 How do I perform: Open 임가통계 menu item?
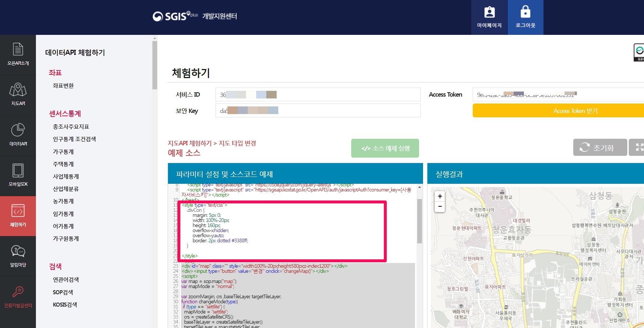point(63,214)
